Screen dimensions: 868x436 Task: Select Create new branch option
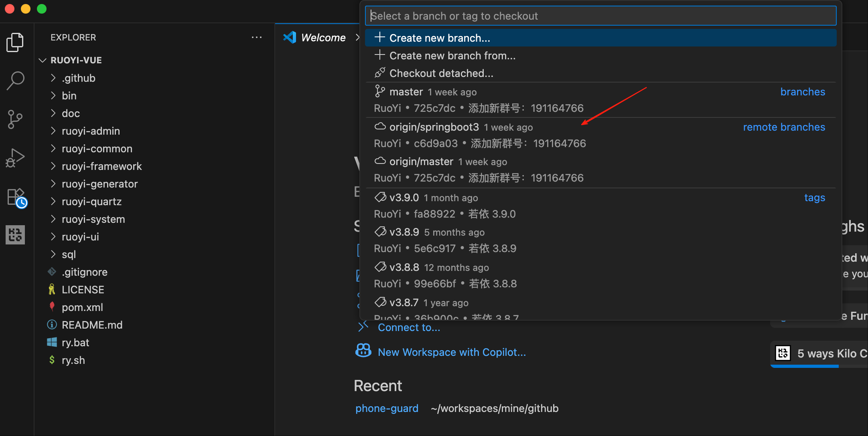(440, 38)
